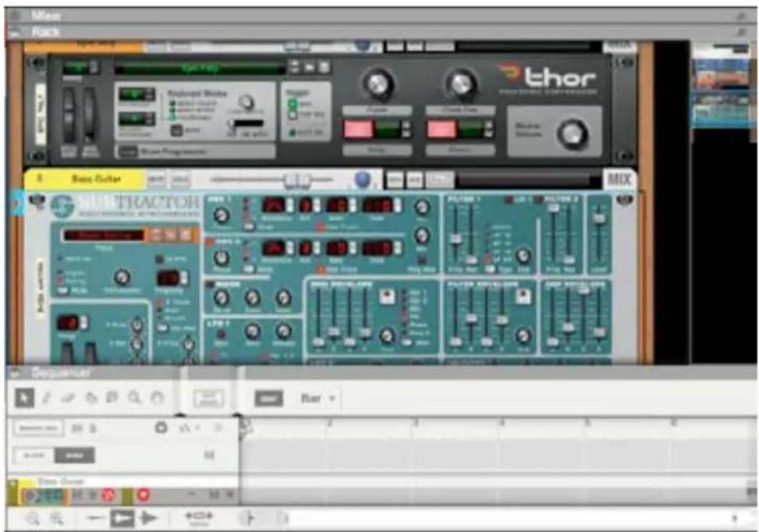759x532 pixels.
Task: Click the record-enable button on Bass Guitar track
Action: click(x=143, y=495)
